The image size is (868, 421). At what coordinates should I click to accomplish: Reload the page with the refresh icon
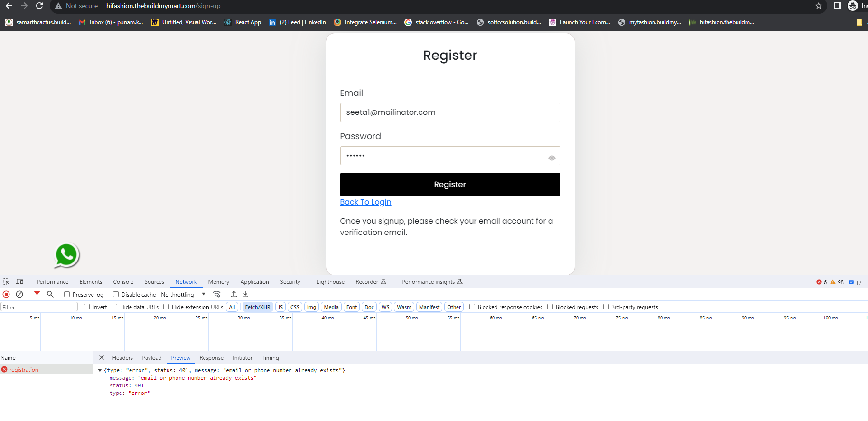tap(39, 6)
